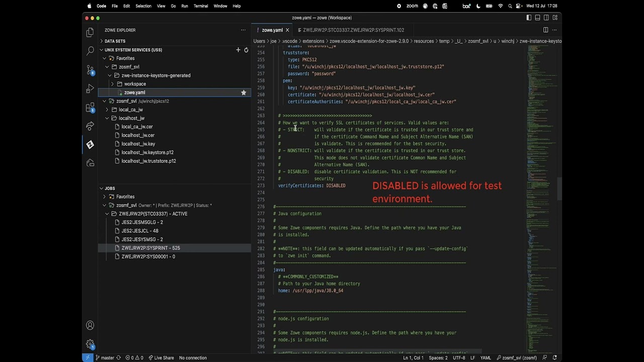Viewport: 644px width, 362px height.
Task: Open the Remote Explorer activity icon
Action: coord(90,163)
